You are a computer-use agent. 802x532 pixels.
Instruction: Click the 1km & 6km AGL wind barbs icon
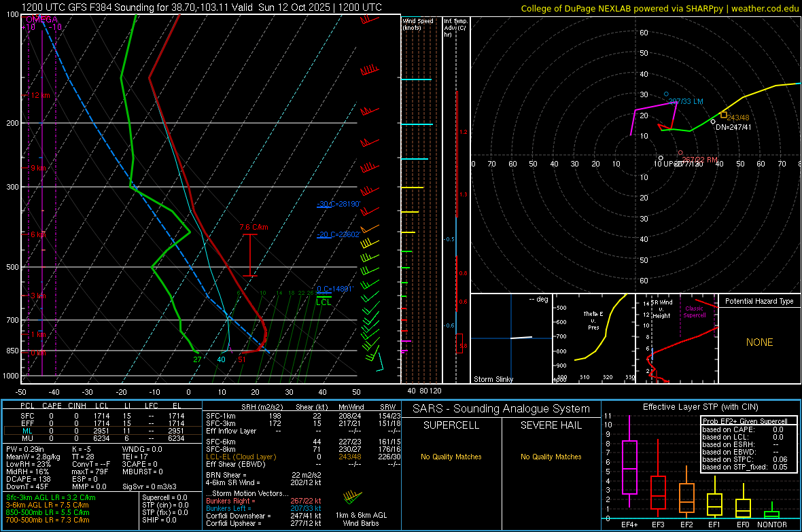(x=353, y=497)
